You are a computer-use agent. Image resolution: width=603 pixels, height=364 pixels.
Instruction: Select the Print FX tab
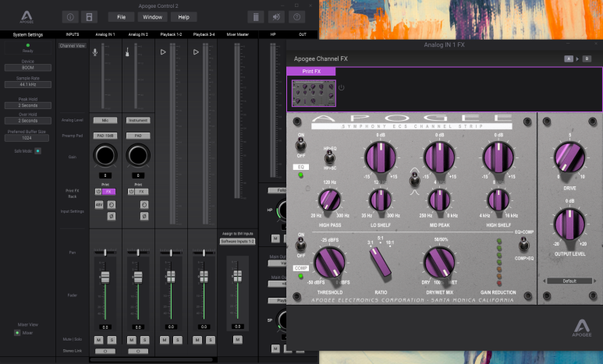(311, 72)
